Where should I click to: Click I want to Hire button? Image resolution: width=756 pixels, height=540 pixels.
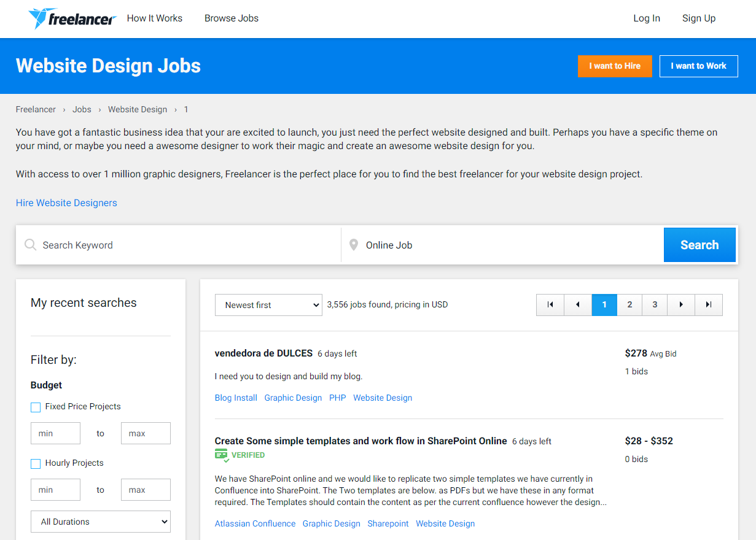click(615, 66)
